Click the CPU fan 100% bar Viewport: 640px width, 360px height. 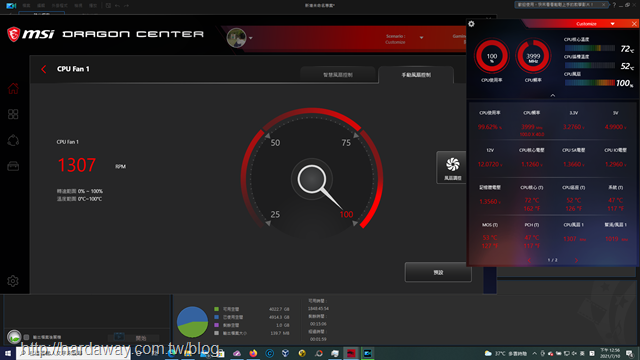(589, 83)
